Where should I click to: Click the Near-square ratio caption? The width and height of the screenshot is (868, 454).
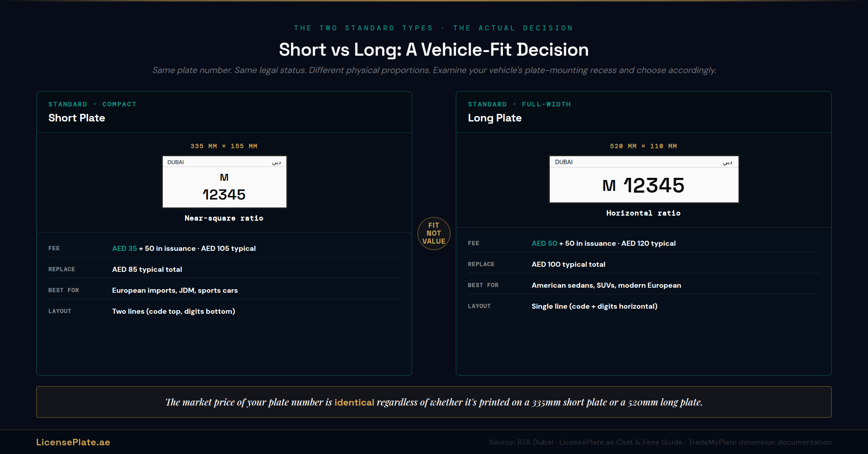click(x=224, y=218)
